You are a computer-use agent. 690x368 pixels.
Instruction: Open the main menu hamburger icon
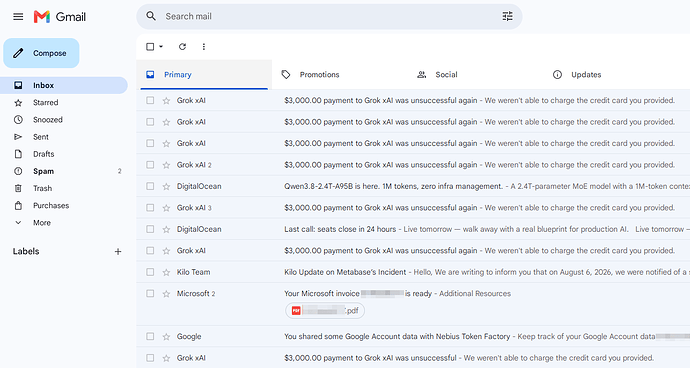coord(18,17)
